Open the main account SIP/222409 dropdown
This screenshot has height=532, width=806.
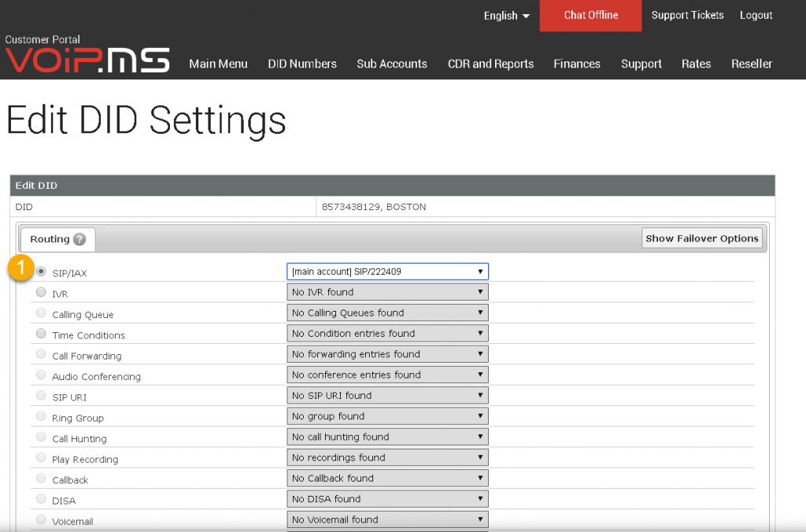pos(387,271)
